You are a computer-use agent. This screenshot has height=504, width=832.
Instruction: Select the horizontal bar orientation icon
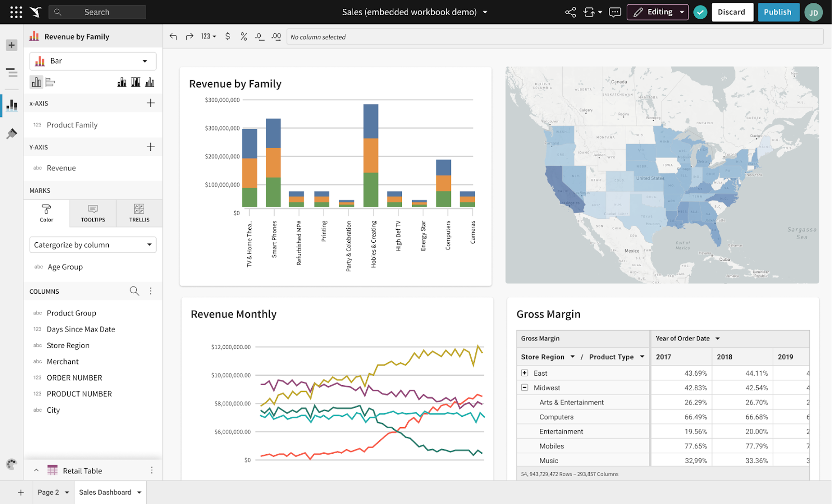(50, 82)
